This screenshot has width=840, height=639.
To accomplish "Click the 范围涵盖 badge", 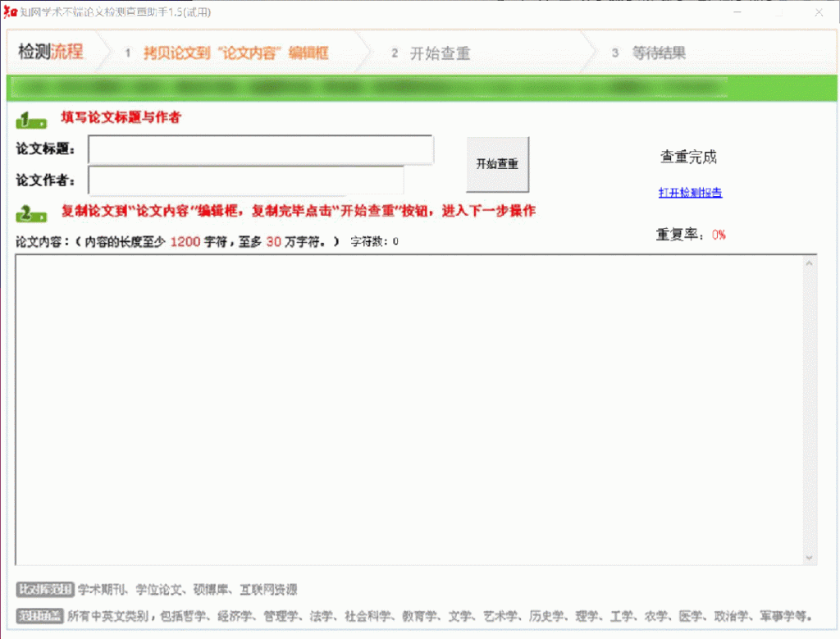I will tap(39, 616).
